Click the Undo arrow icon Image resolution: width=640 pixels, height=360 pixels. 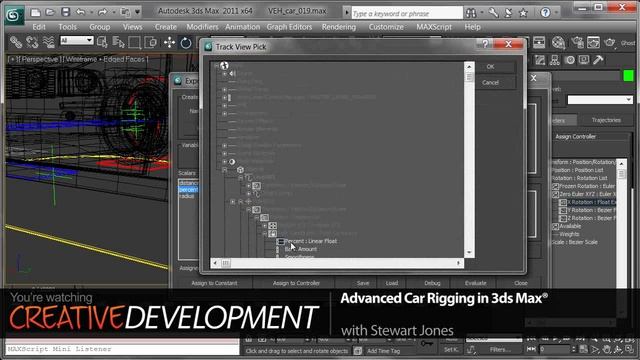coord(80,12)
